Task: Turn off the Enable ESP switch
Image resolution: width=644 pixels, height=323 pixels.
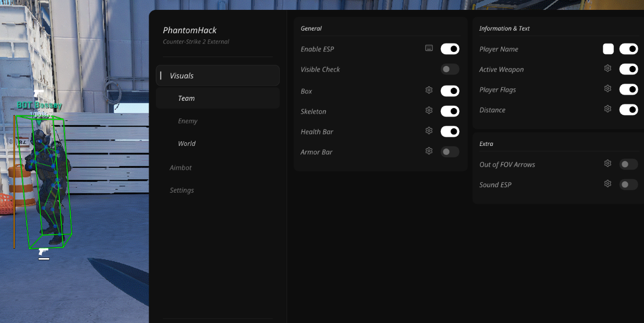Action: 450,49
